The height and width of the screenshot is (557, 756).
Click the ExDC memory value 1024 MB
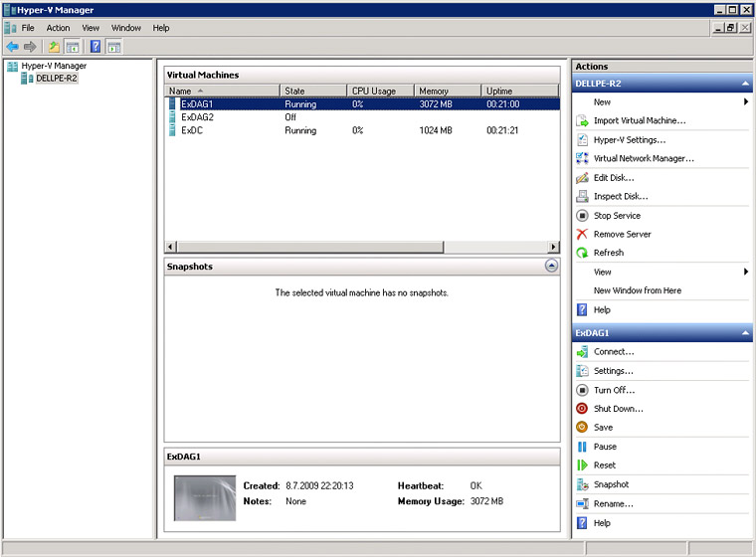(x=436, y=130)
